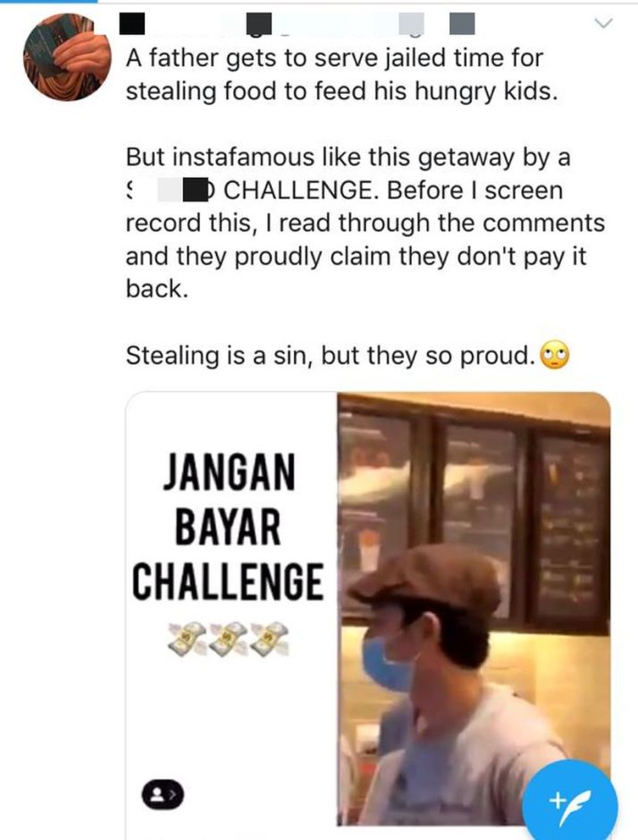
Task: Click the blacked-out word before CHALLENGE
Action: pyautogui.click(x=195, y=192)
